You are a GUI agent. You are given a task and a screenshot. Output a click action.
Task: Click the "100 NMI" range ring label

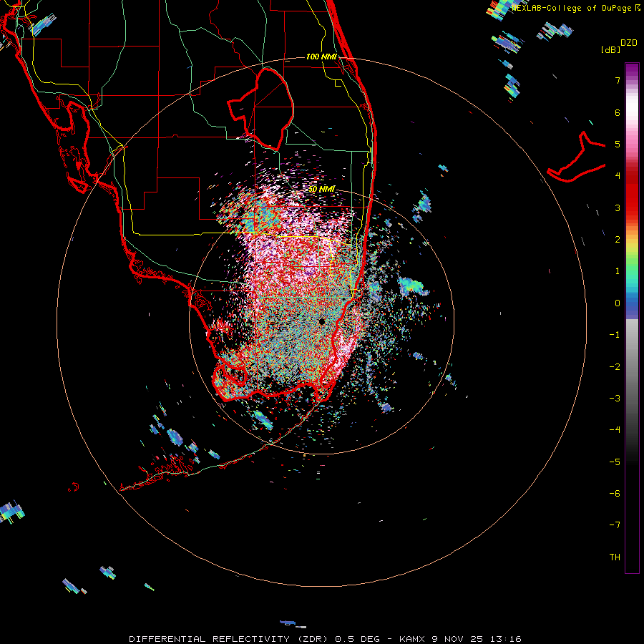(321, 57)
